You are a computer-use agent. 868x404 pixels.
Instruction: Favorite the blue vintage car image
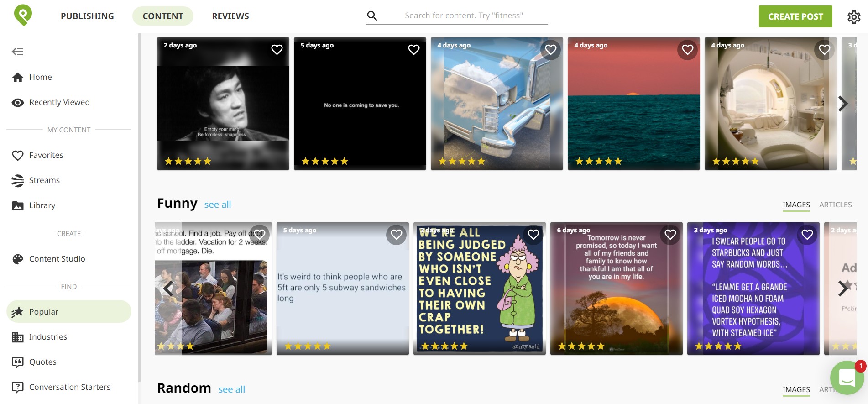pos(551,49)
